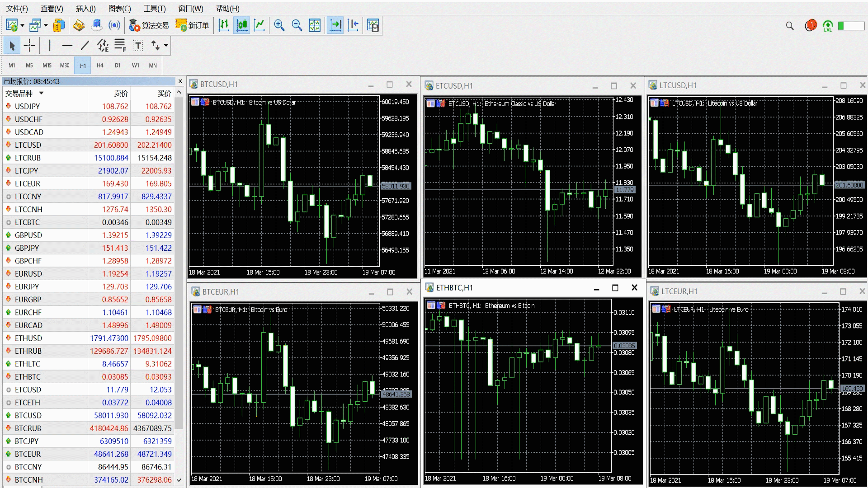Draw a trendline

[85, 45]
